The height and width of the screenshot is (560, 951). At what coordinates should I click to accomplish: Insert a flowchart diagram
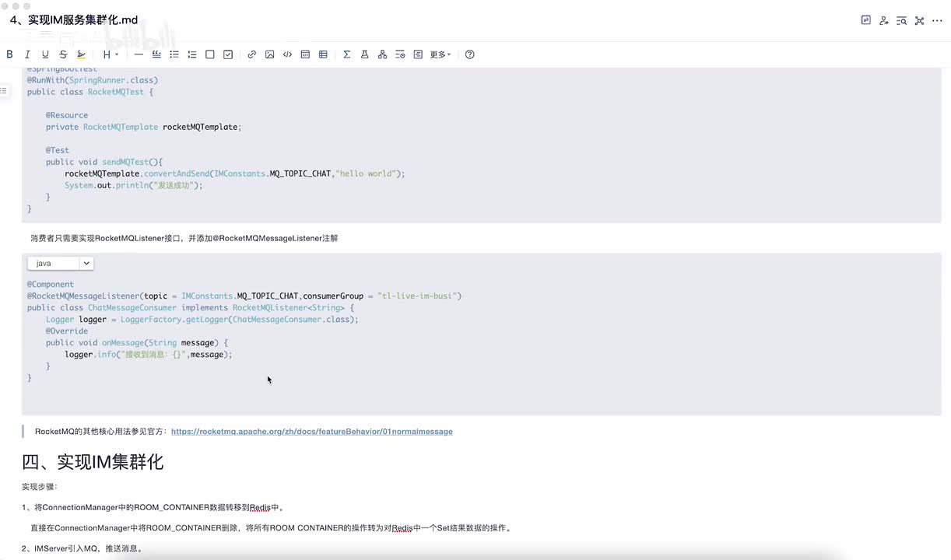(x=382, y=54)
